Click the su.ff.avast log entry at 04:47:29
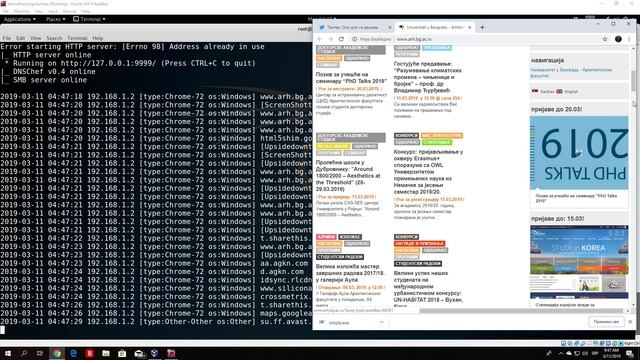 [x=156, y=322]
